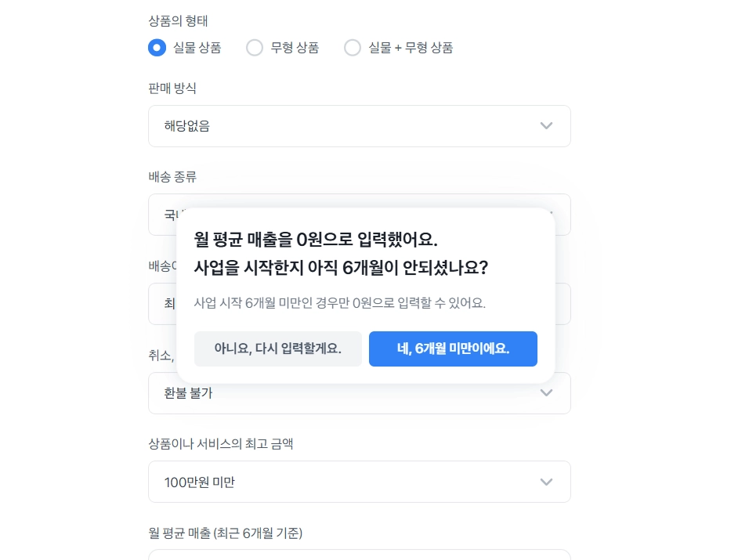Click the 월 평균 매출 (최근 6개월 기준) label
Image resolution: width=749 pixels, height=560 pixels.
(x=225, y=533)
